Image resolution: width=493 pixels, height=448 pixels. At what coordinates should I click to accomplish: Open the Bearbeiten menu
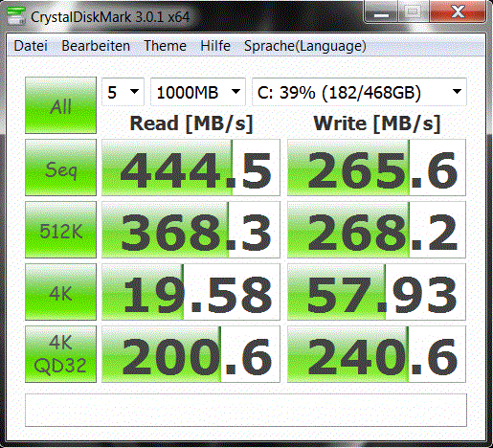(96, 46)
